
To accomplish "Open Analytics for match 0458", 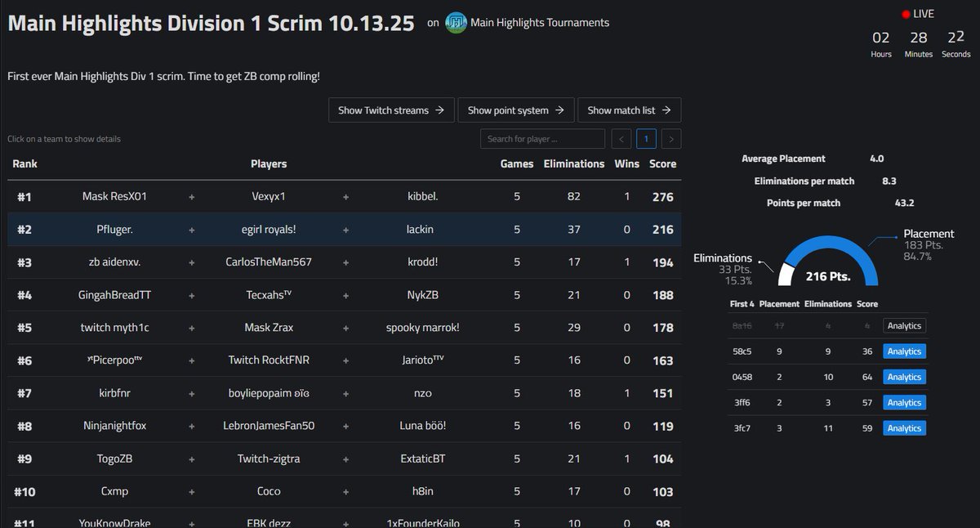I will pos(904,377).
